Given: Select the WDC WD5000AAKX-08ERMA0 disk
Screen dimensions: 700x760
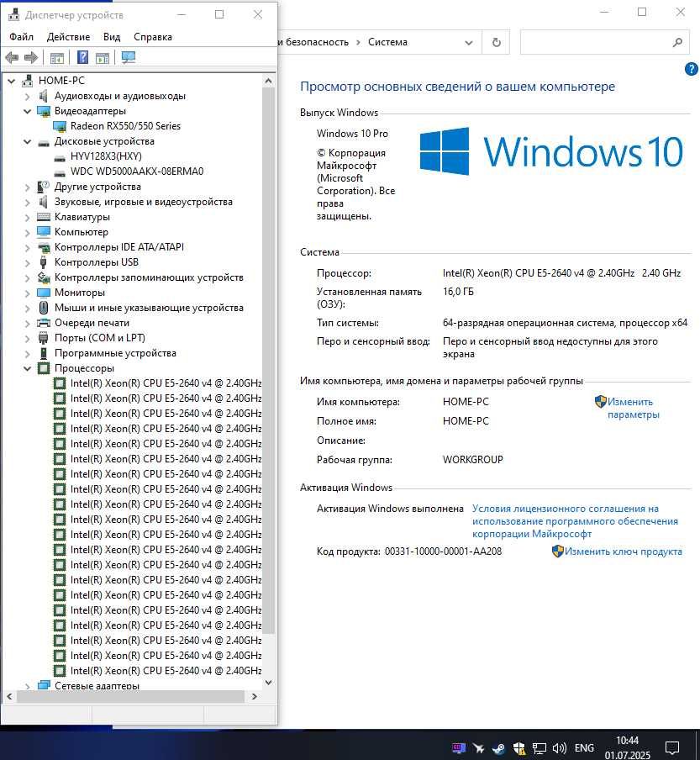Looking at the screenshot, I should coord(137,172).
